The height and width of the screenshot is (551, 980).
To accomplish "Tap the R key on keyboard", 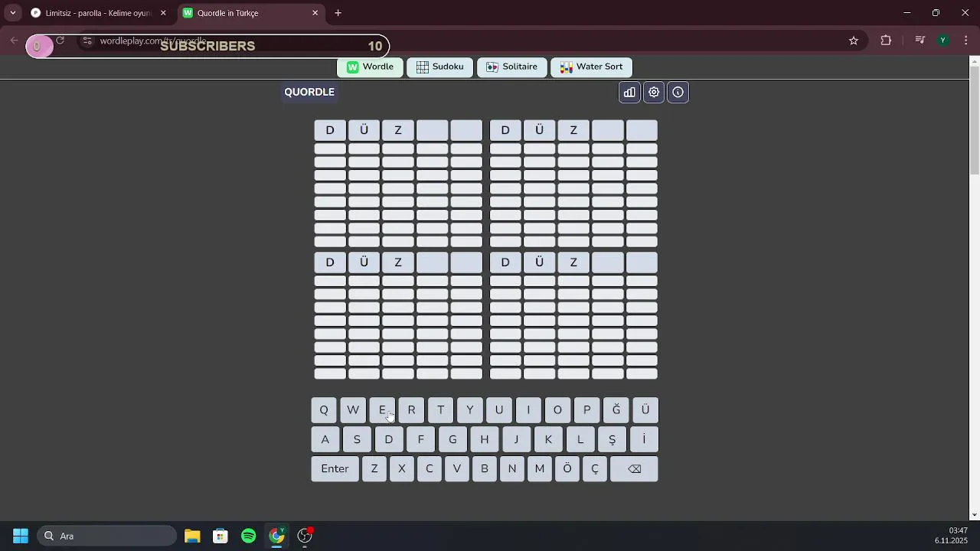I will (x=411, y=410).
